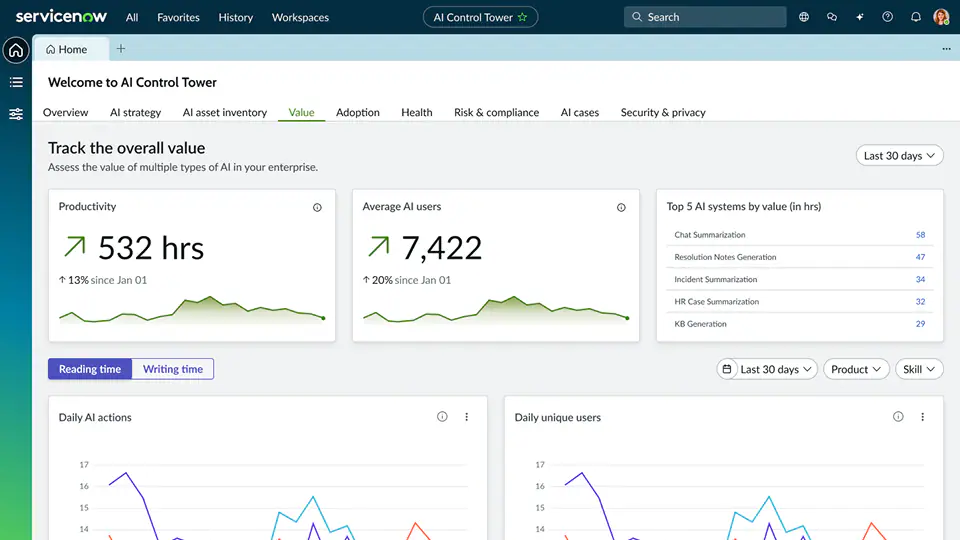Click the Search input field
The image size is (960, 540).
tap(706, 17)
